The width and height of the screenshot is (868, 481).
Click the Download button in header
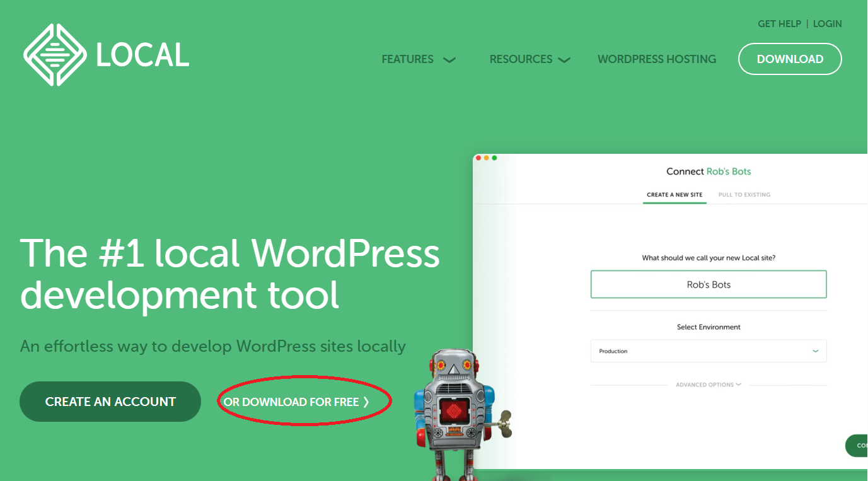(x=790, y=59)
